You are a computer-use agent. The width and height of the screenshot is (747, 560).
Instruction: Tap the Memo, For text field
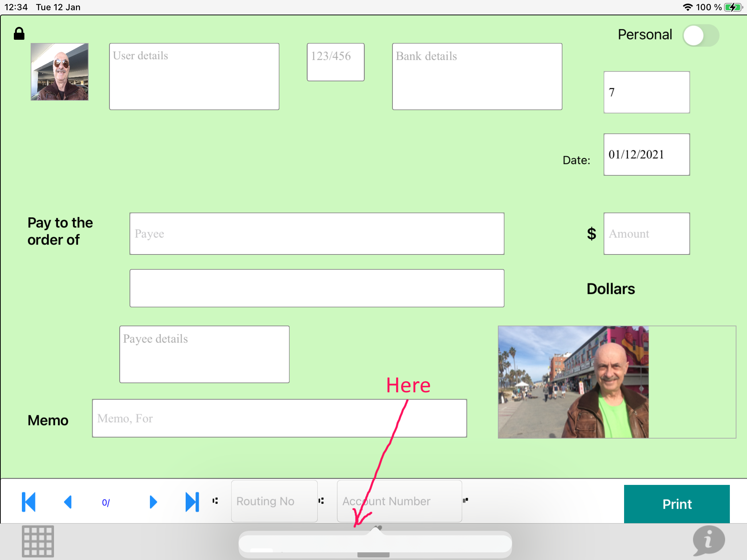(x=279, y=418)
